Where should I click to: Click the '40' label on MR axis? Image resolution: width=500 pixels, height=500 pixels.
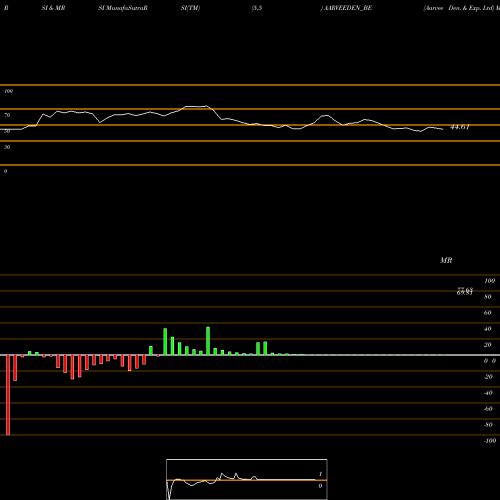pyautogui.click(x=488, y=329)
